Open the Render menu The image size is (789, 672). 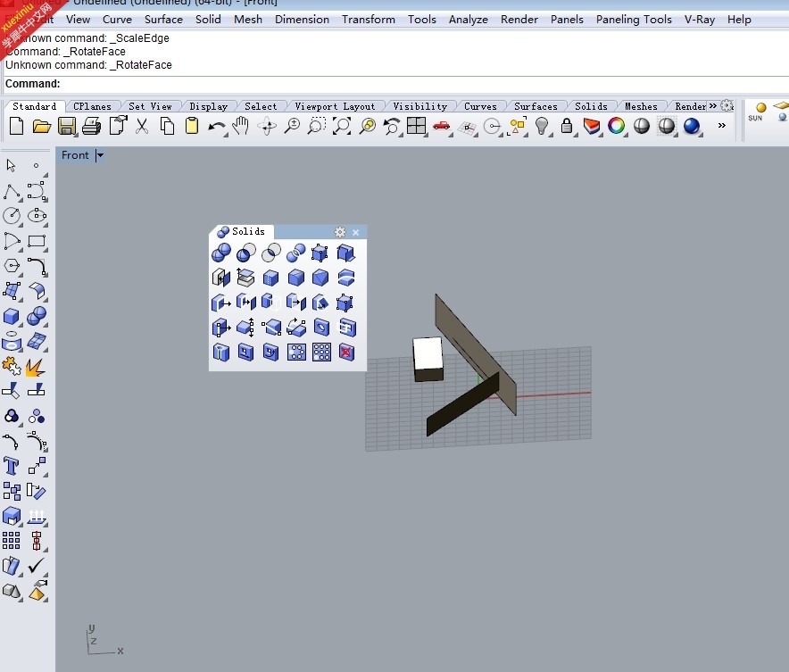[x=519, y=20]
